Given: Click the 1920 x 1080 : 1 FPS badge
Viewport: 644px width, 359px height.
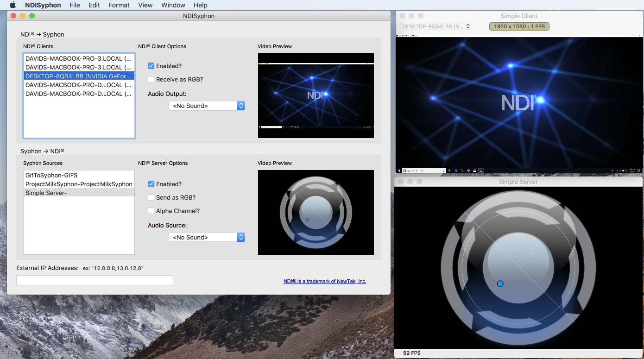Looking at the screenshot, I should coord(519,26).
